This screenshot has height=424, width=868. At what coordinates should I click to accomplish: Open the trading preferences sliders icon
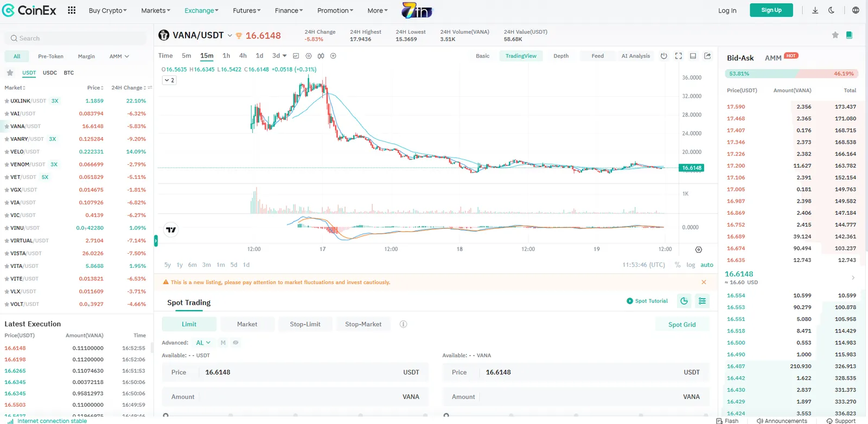point(702,301)
